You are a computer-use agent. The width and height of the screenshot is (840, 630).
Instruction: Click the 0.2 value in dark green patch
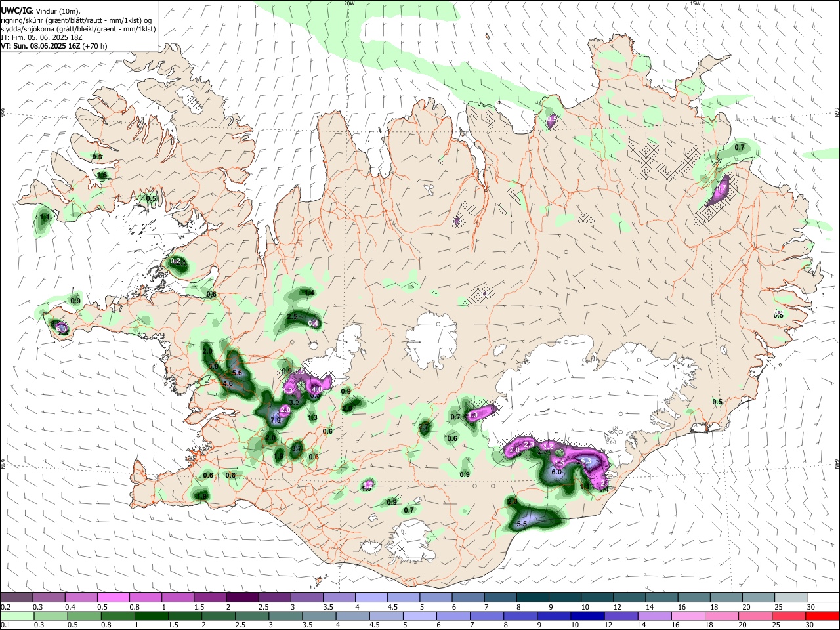[175, 261]
